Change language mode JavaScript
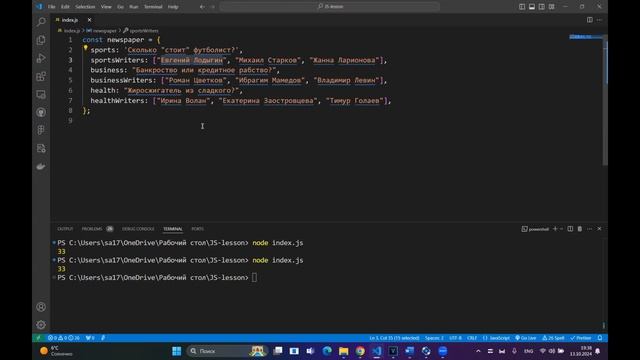Image resolution: width=640 pixels, height=360 pixels. tap(496, 338)
